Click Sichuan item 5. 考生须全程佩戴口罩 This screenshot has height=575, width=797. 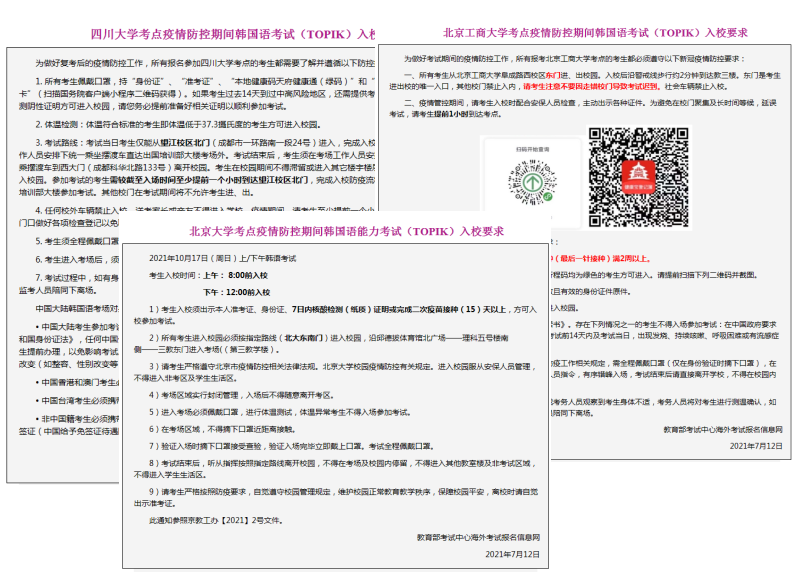tap(77, 241)
